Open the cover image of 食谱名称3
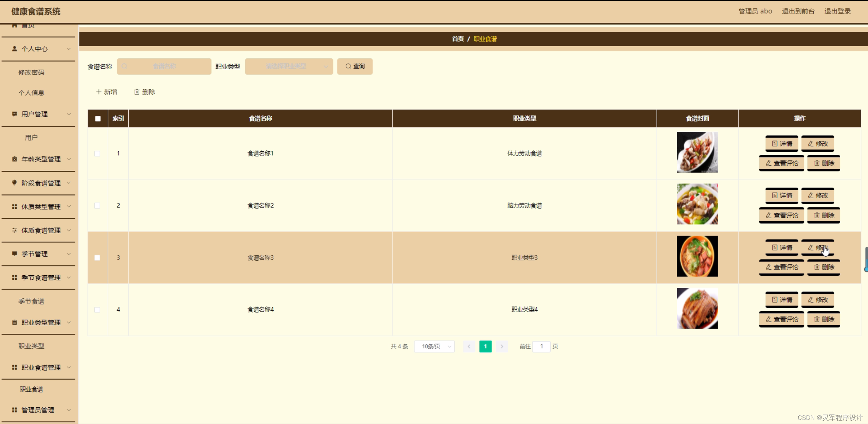The image size is (868, 424). click(697, 256)
